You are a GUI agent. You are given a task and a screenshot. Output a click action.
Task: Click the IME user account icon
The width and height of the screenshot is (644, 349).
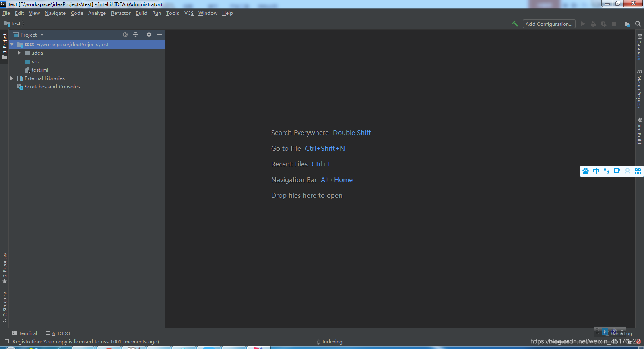627,171
